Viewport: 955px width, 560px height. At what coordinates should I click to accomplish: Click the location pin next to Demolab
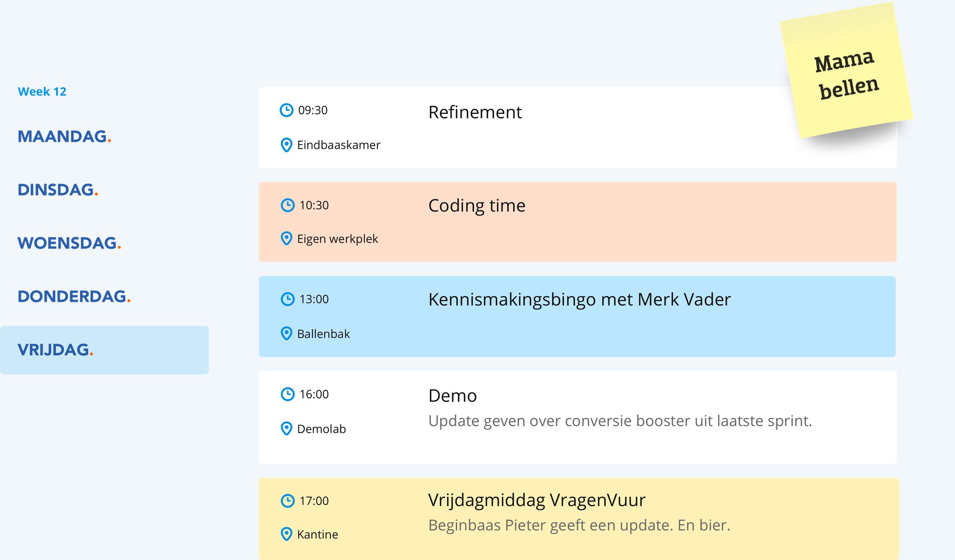coord(286,428)
